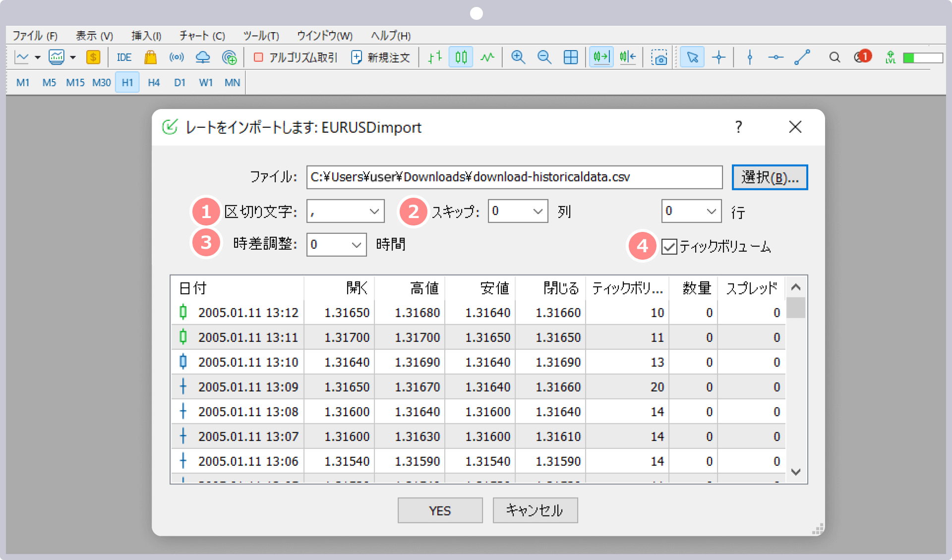Screen dimensions: 952x560
Task: Open the ツール menu
Action: pos(261,36)
